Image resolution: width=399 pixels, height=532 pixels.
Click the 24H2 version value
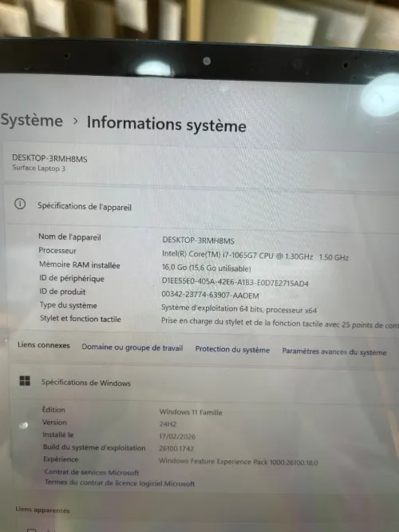click(168, 424)
